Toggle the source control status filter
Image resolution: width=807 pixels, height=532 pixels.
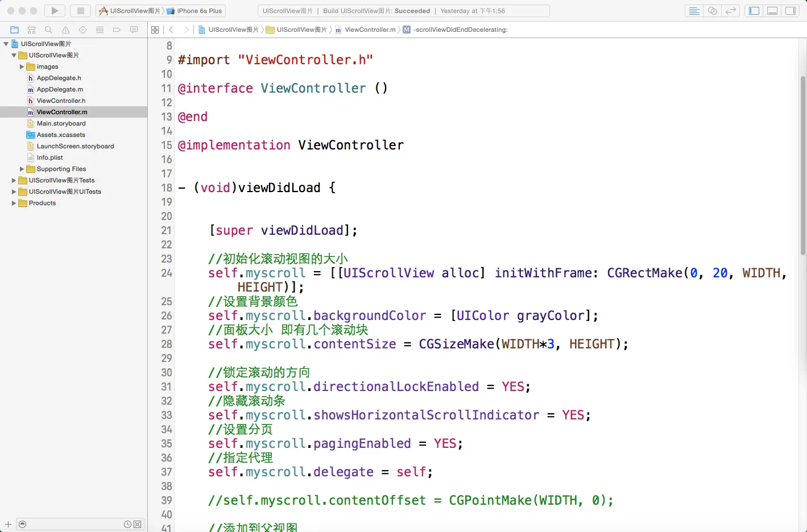[138, 524]
